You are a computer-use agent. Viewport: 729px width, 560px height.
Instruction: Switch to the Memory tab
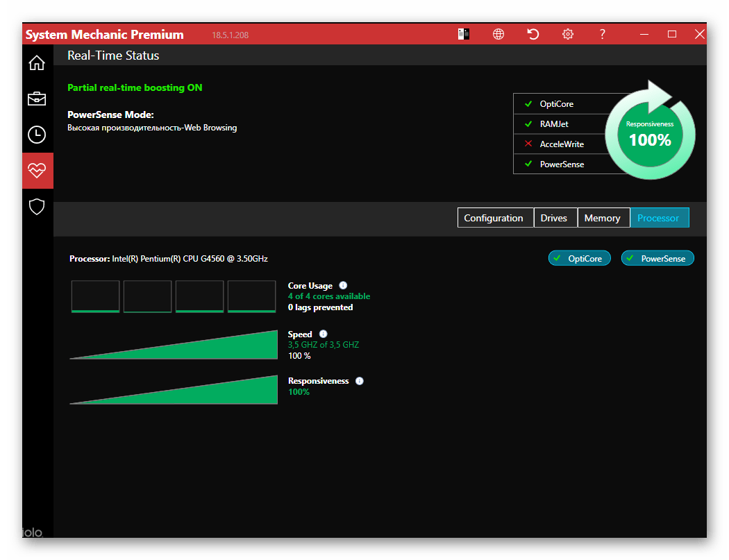pos(603,218)
